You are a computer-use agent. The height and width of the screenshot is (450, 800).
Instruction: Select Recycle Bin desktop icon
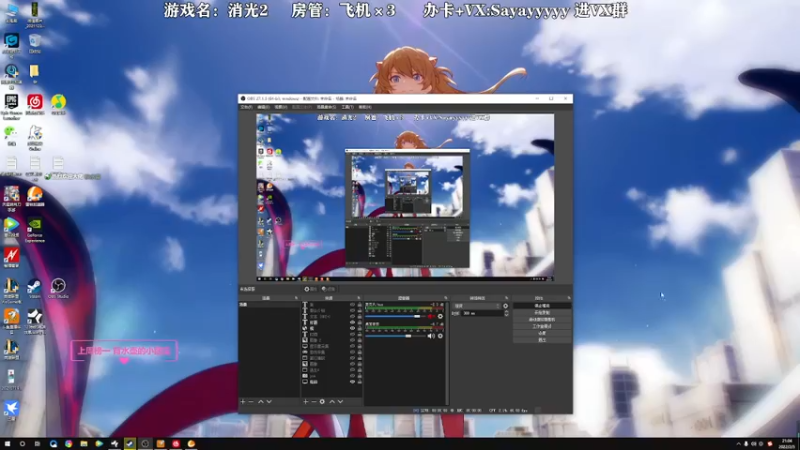[x=35, y=44]
